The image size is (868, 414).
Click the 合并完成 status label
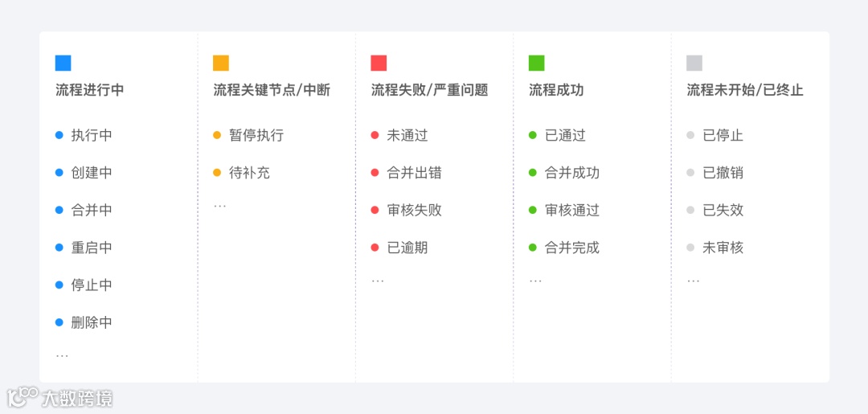click(572, 248)
